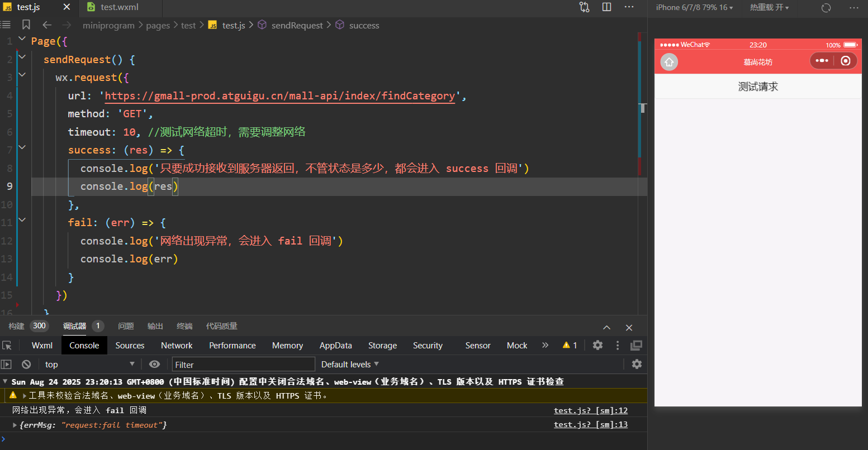
Task: Click the bookmark icon
Action: pos(26,25)
